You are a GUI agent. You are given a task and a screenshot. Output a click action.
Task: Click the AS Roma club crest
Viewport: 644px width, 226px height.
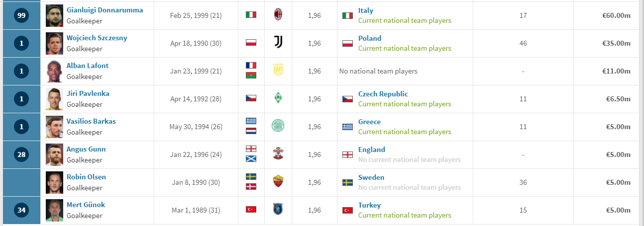pos(278,182)
